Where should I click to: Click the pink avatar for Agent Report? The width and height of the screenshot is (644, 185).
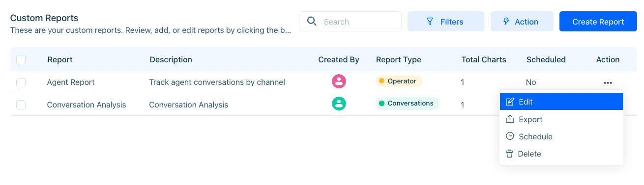pyautogui.click(x=339, y=81)
